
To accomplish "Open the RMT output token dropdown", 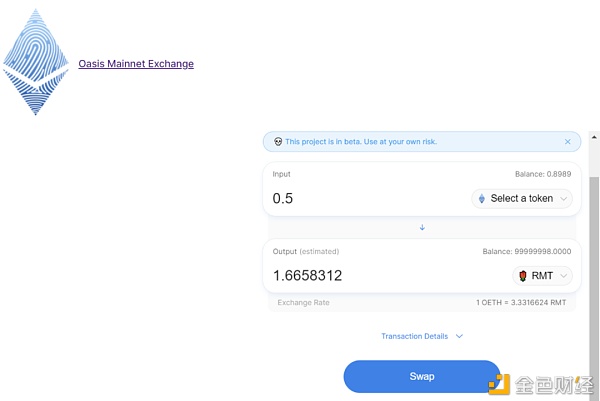I will (x=542, y=276).
